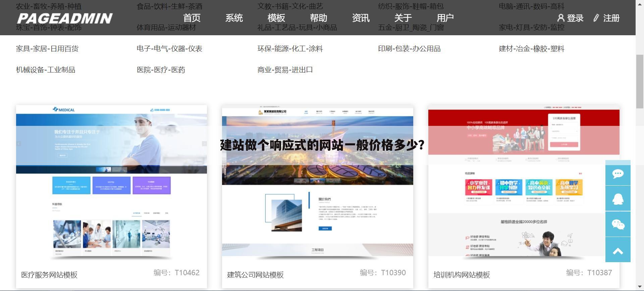Viewport: 644px width, 291px height.
Task: Open the 用户 menu item
Action: point(445,18)
